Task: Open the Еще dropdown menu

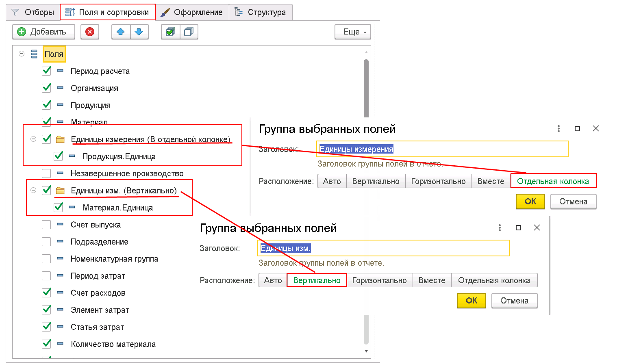Action: coord(353,32)
